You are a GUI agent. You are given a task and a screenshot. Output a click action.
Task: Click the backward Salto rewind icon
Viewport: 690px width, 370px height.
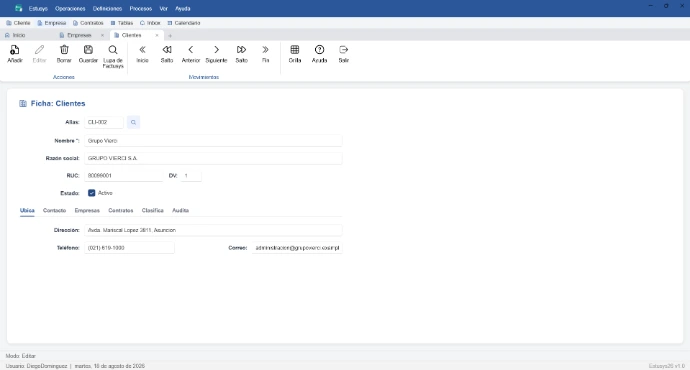tap(167, 50)
